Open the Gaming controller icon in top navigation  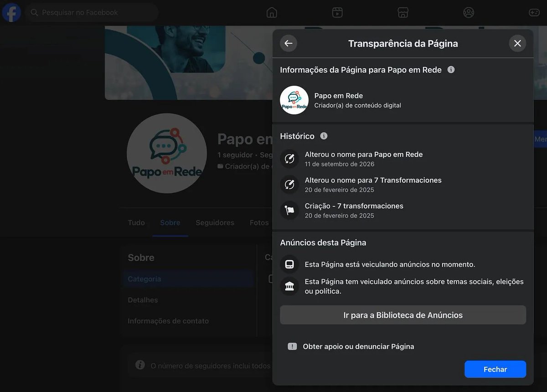[x=534, y=12]
